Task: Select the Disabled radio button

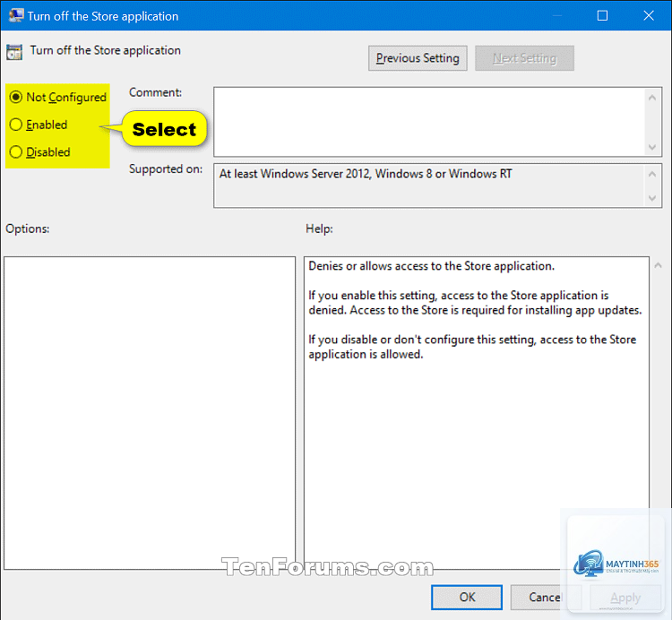Action: coord(16,152)
